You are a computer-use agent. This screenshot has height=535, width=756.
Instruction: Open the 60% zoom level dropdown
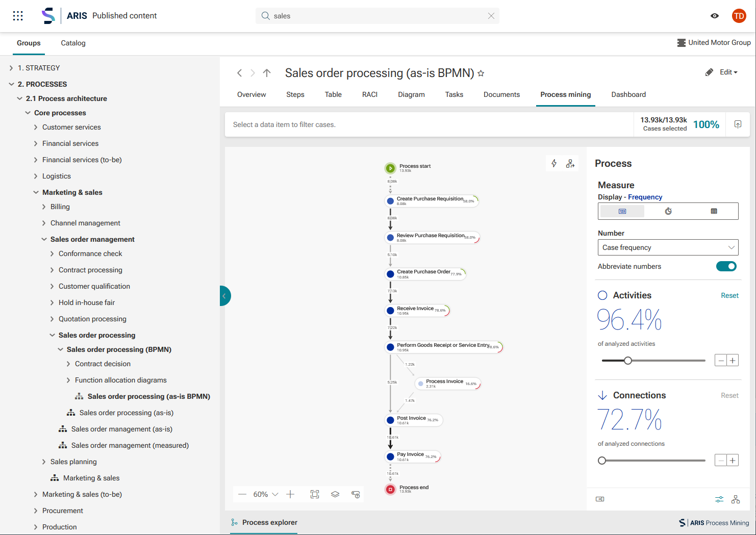[x=266, y=494]
